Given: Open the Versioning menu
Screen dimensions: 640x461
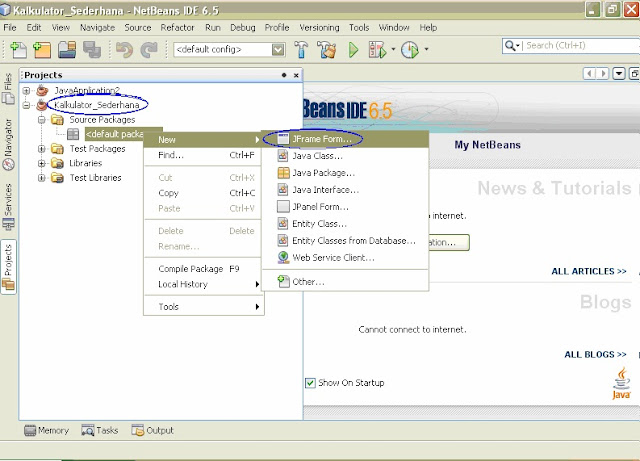Looking at the screenshot, I should click(x=319, y=27).
